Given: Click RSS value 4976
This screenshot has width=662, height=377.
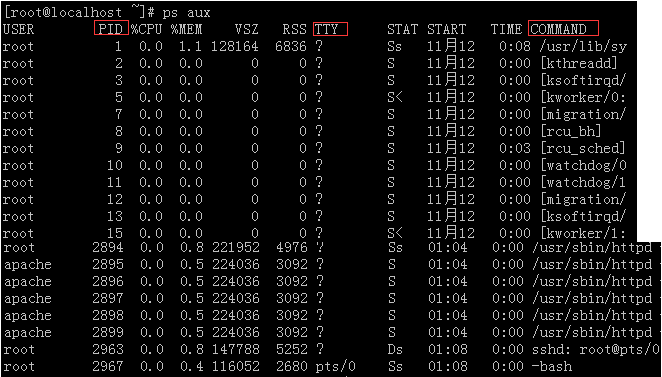Looking at the screenshot, I should click(x=292, y=247).
